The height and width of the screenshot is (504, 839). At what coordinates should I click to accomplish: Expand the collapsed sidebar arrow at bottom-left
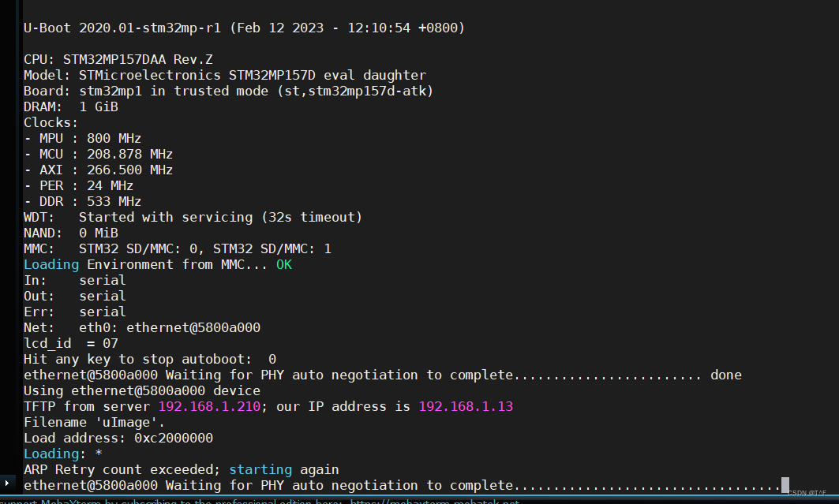[x=9, y=482]
